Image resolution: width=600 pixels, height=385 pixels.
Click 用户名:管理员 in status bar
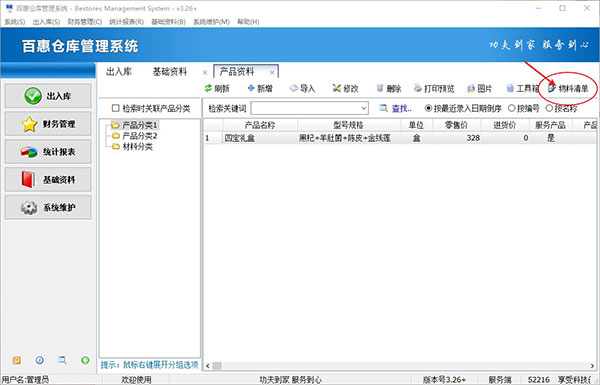click(x=25, y=380)
